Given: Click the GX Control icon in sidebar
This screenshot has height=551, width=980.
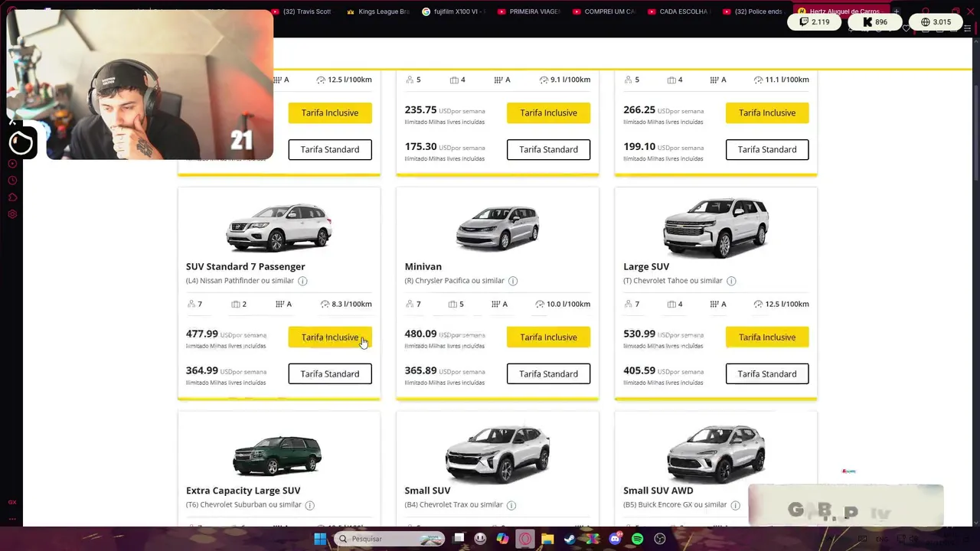Looking at the screenshot, I should click(12, 502).
